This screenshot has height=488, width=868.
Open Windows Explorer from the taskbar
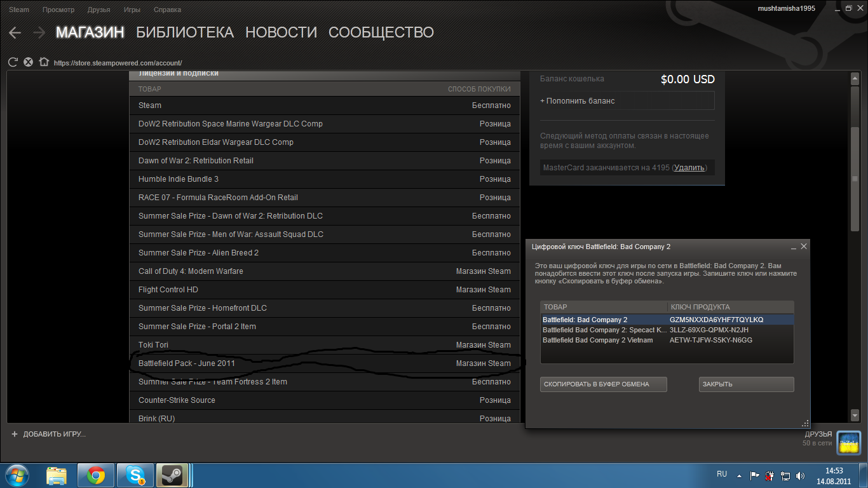57,475
